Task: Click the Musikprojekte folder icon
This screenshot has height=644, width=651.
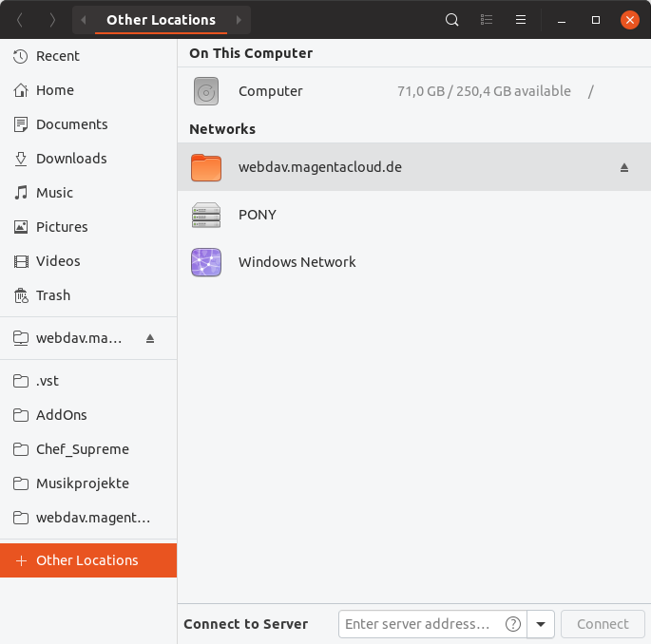Action: click(x=20, y=483)
